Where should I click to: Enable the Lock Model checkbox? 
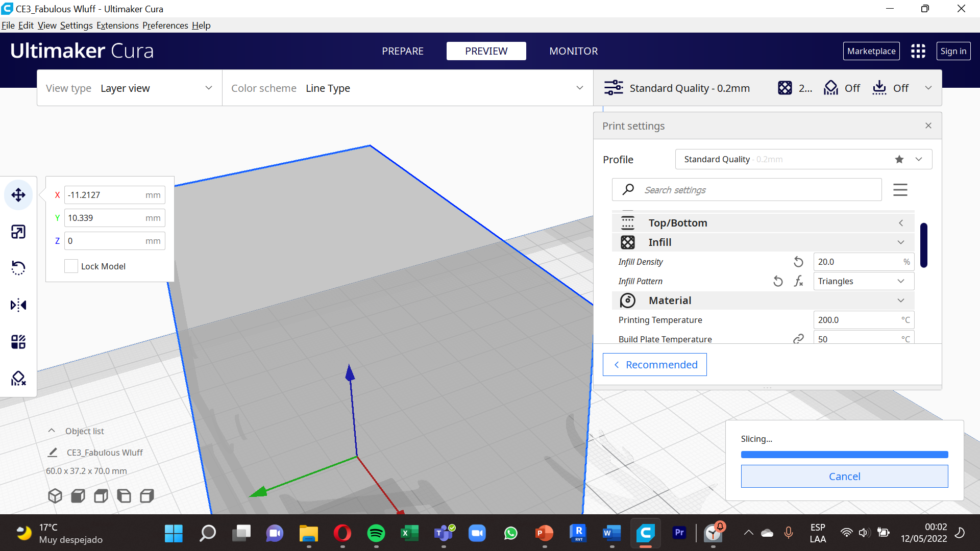(71, 266)
